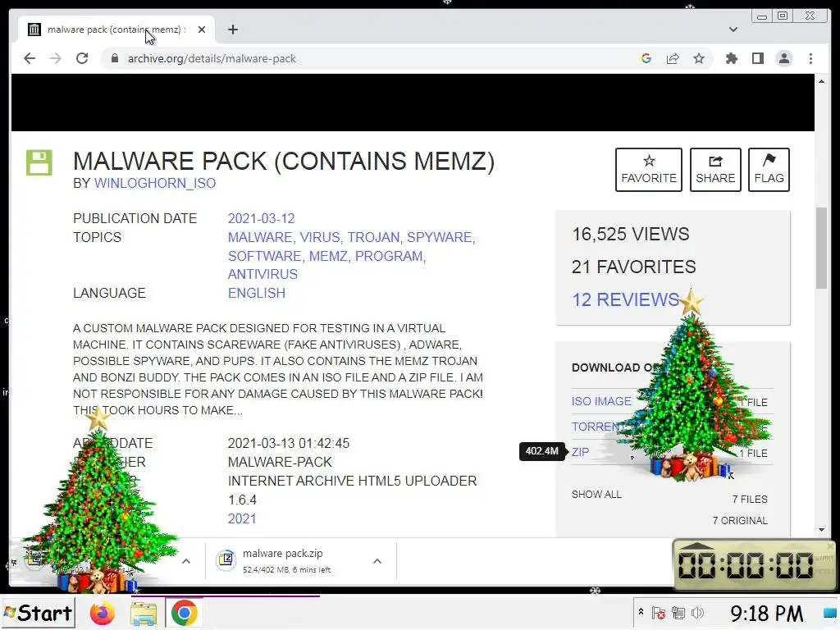Click the vertical scrollbar thumb

pos(822,248)
